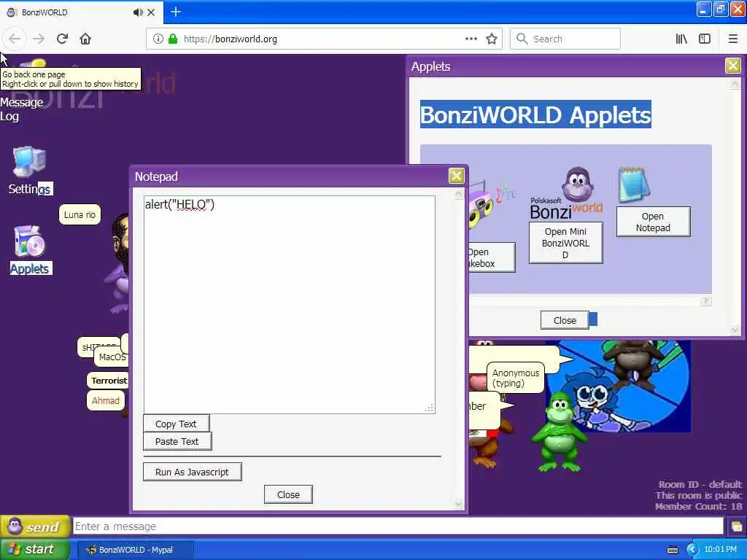Click the Polskasoft BonziWorld logo in Applets
Viewport: 747px width, 560px height.
click(566, 193)
